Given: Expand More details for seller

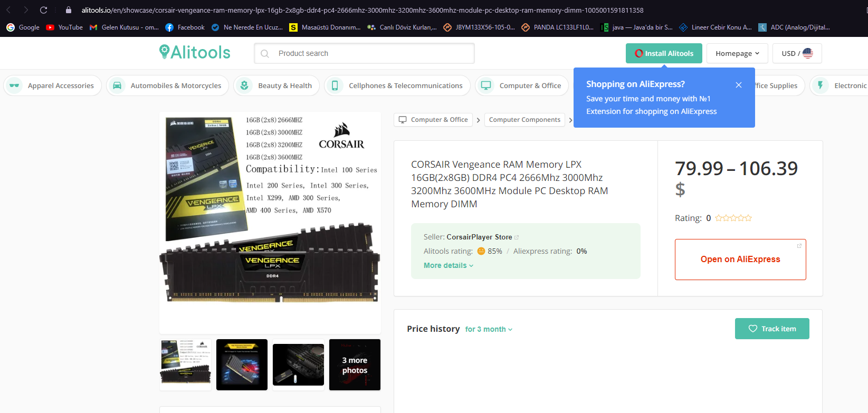Looking at the screenshot, I should (449, 265).
